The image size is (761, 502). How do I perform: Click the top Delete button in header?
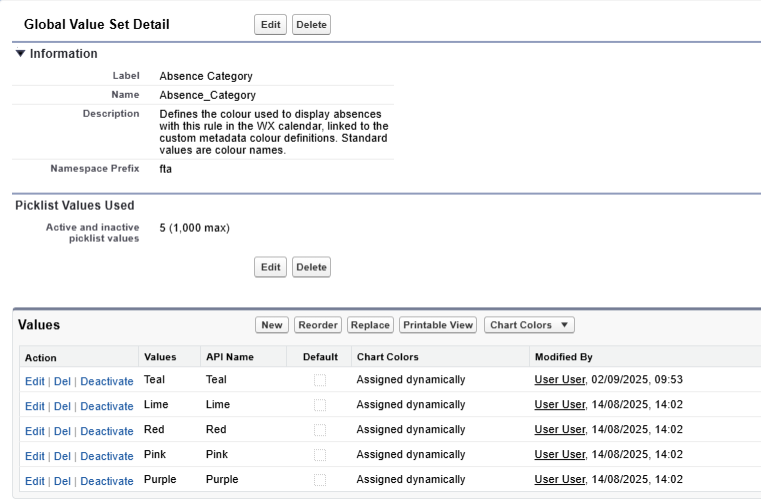(311, 25)
